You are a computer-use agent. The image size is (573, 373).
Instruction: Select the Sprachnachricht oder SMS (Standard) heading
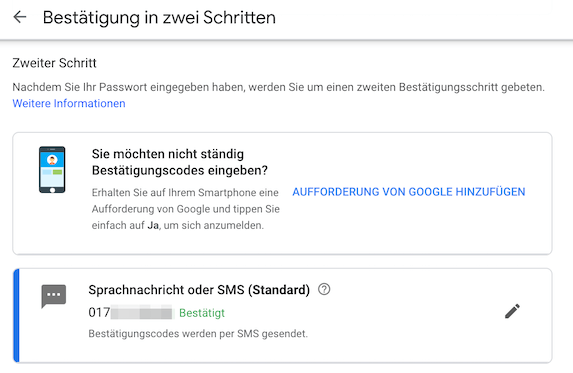tap(199, 290)
